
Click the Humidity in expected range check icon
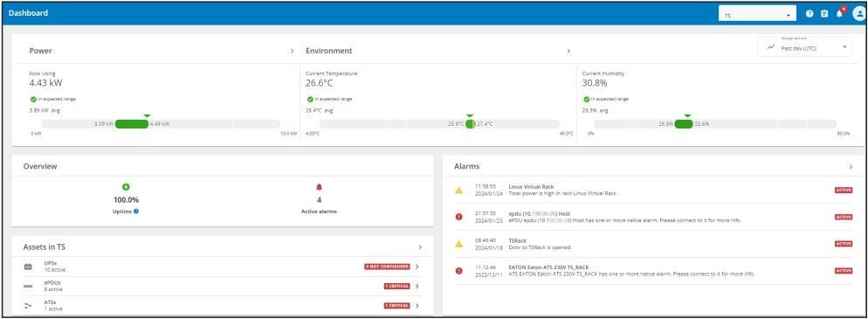click(586, 99)
